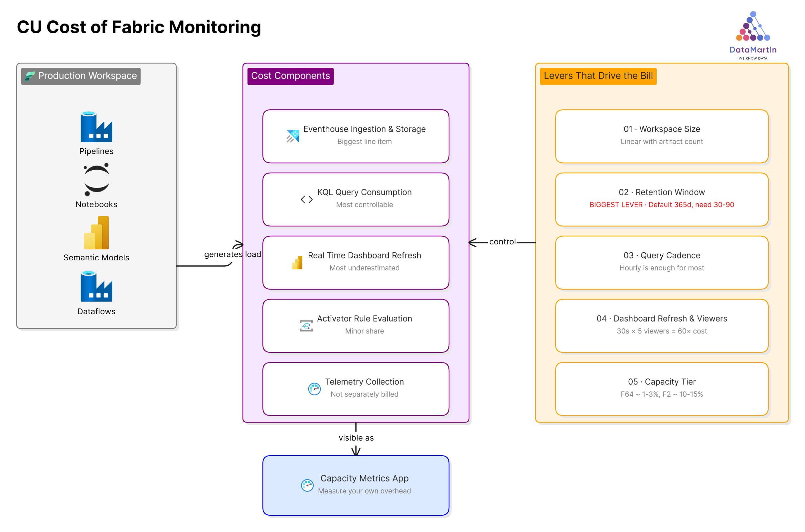This screenshot has width=805, height=532.
Task: Click the Fabric logo beside Production Workspace
Action: [30, 76]
